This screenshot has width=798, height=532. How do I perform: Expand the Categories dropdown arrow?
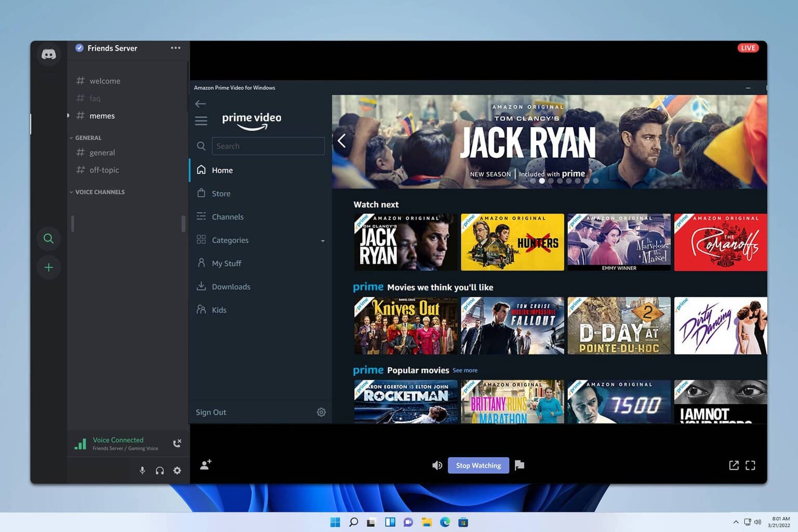tap(323, 241)
